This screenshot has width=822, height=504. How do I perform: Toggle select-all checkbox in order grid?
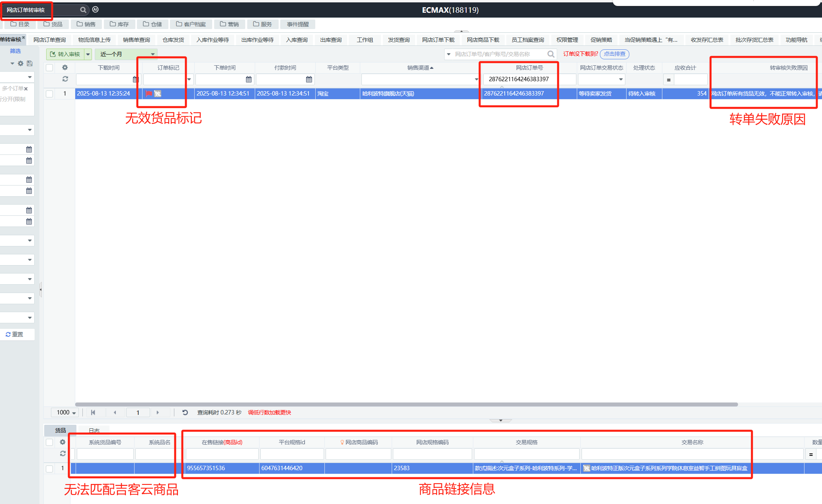tap(49, 68)
